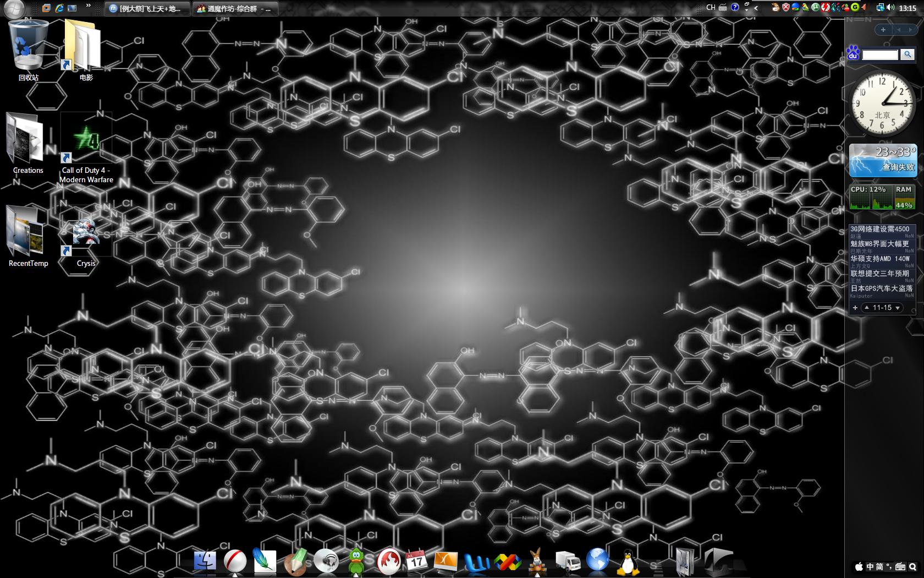This screenshot has height=578, width=924.
Task: Open the Creations folder on desktop
Action: coord(28,144)
